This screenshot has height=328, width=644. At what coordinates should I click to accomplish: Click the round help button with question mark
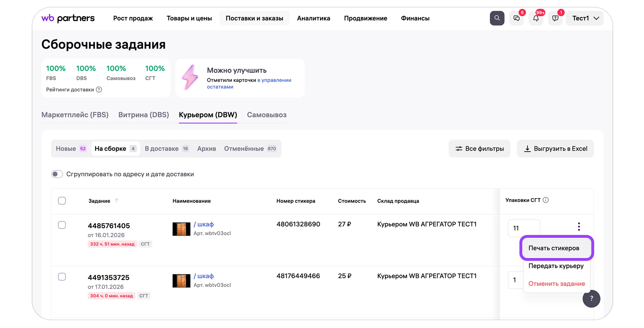pos(591,298)
